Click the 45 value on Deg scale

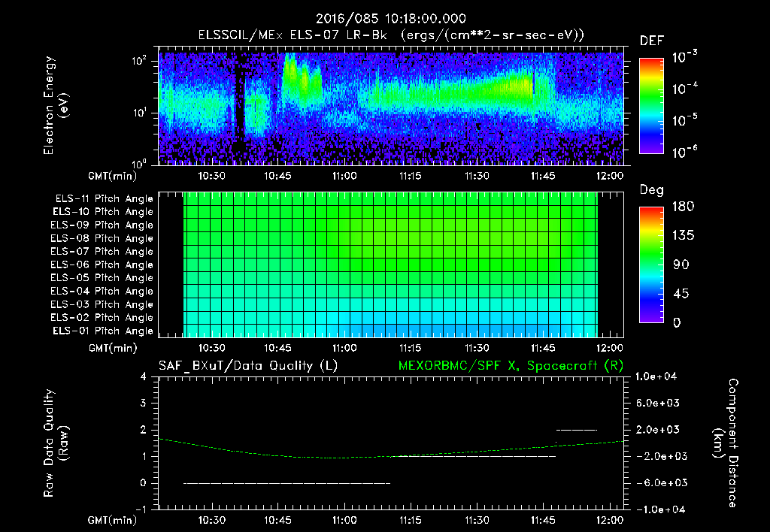click(x=681, y=294)
